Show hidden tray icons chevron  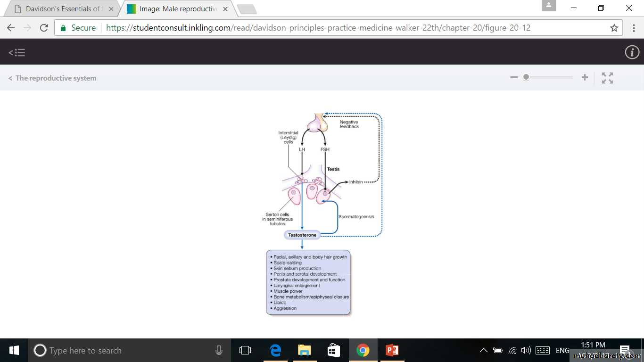pyautogui.click(x=484, y=350)
